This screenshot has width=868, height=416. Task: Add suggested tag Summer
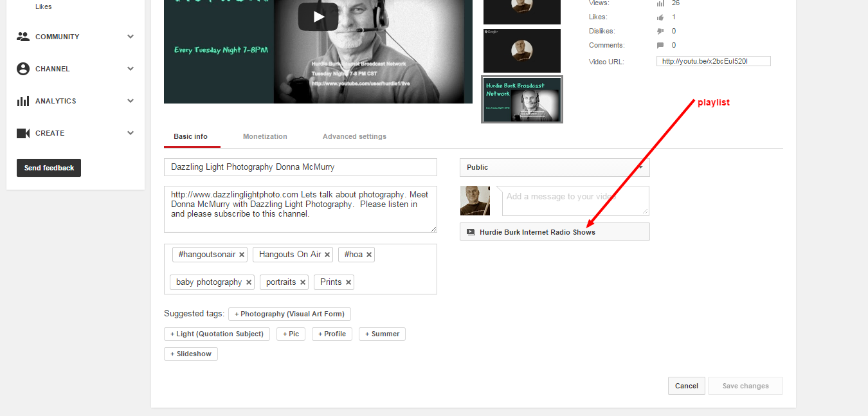click(x=382, y=334)
